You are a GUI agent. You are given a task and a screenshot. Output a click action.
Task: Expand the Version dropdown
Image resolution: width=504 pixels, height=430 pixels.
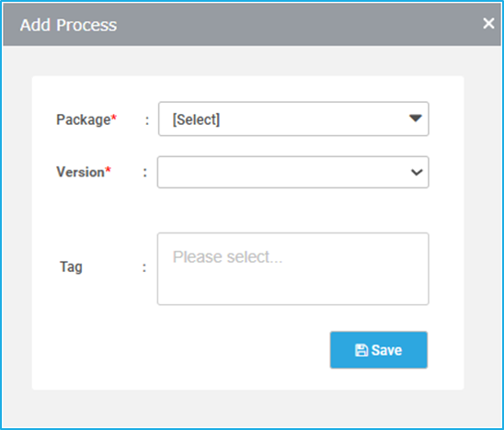click(292, 172)
